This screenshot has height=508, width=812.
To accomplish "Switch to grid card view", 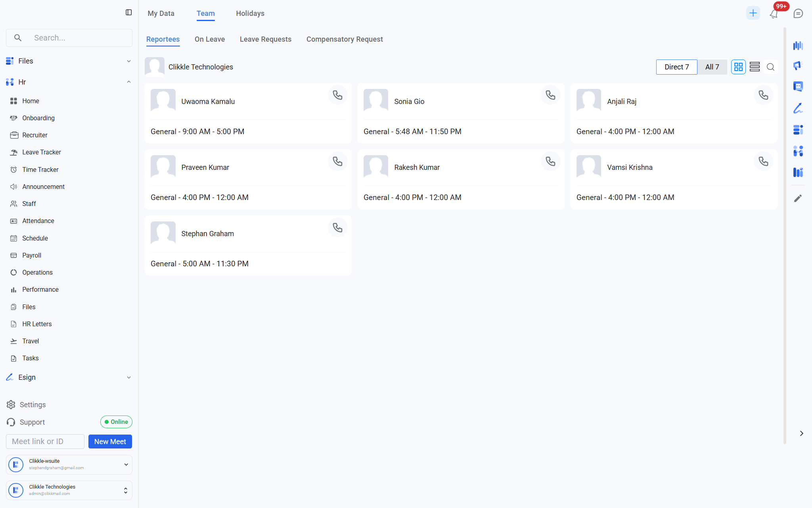I will tap(738, 67).
